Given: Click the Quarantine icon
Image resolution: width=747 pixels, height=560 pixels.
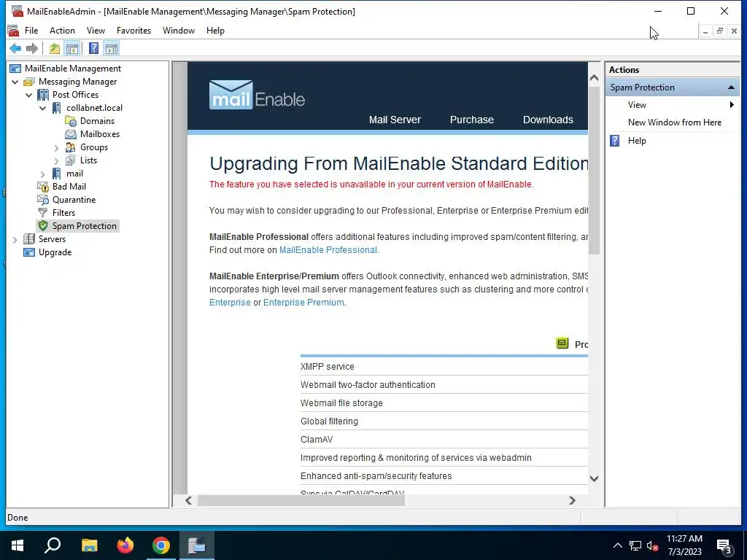Looking at the screenshot, I should pyautogui.click(x=43, y=200).
